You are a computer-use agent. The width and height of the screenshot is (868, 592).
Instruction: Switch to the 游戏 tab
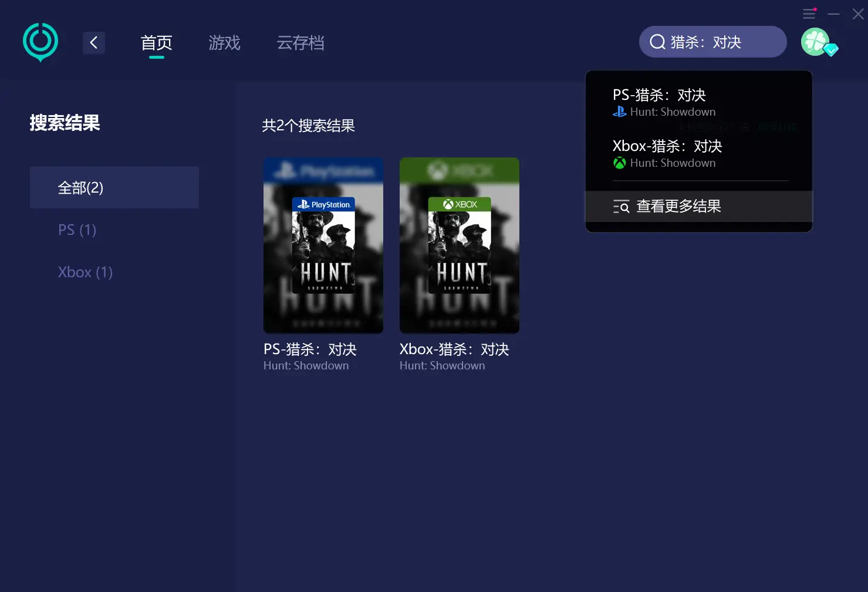[224, 43]
